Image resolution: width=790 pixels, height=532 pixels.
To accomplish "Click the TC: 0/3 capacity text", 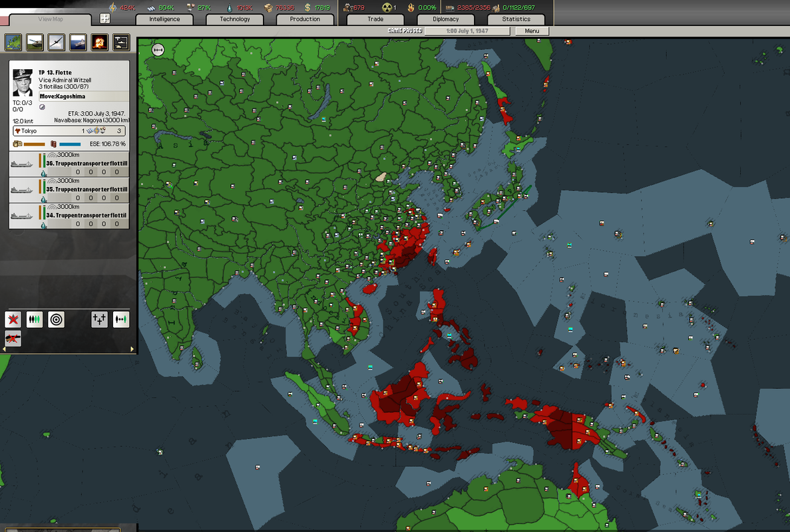I will click(x=22, y=102).
